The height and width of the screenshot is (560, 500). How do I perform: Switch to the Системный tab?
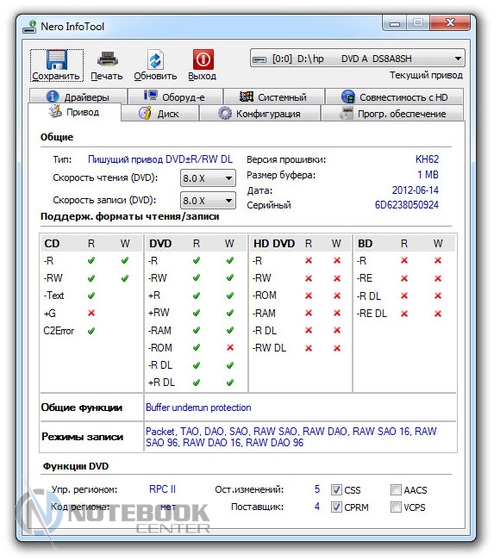coord(274,96)
